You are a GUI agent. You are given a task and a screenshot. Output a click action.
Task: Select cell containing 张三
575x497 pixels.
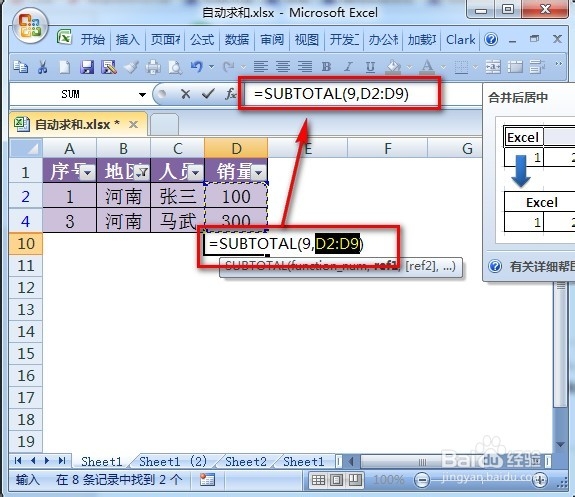(177, 196)
